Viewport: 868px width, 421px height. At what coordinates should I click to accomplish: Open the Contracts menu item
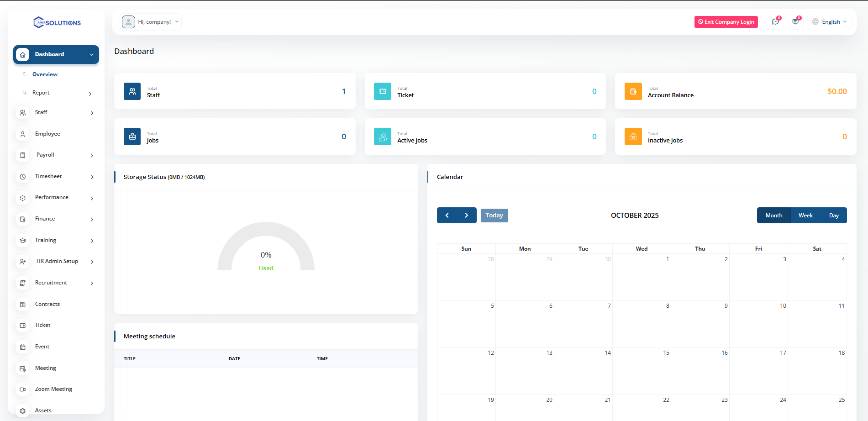tap(47, 304)
